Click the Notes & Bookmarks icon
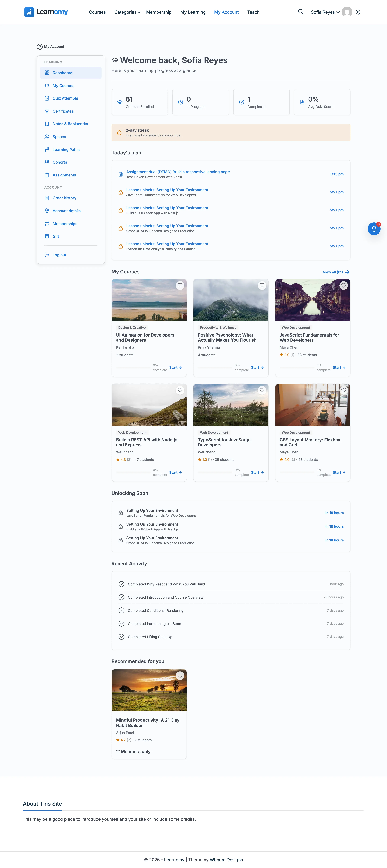387x868 pixels. pyautogui.click(x=47, y=124)
